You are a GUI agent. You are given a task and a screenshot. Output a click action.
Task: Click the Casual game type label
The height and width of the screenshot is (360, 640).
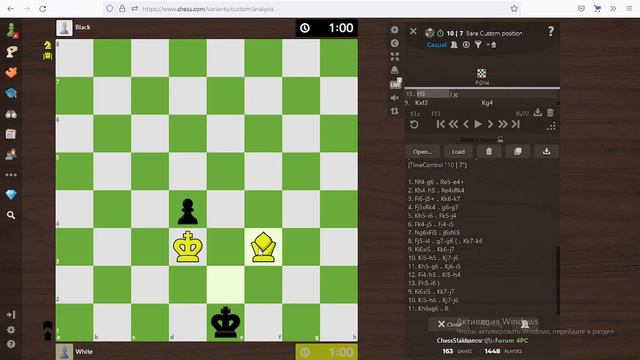[436, 45]
